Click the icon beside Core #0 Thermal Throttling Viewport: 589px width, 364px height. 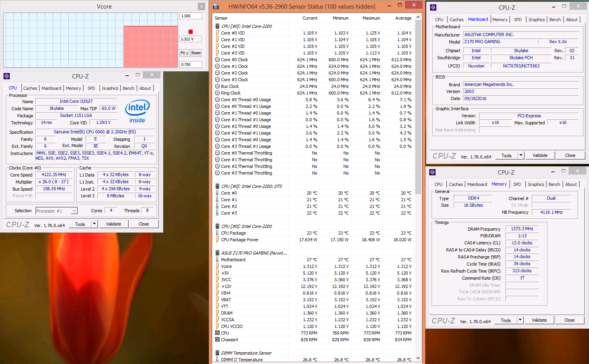217,153
